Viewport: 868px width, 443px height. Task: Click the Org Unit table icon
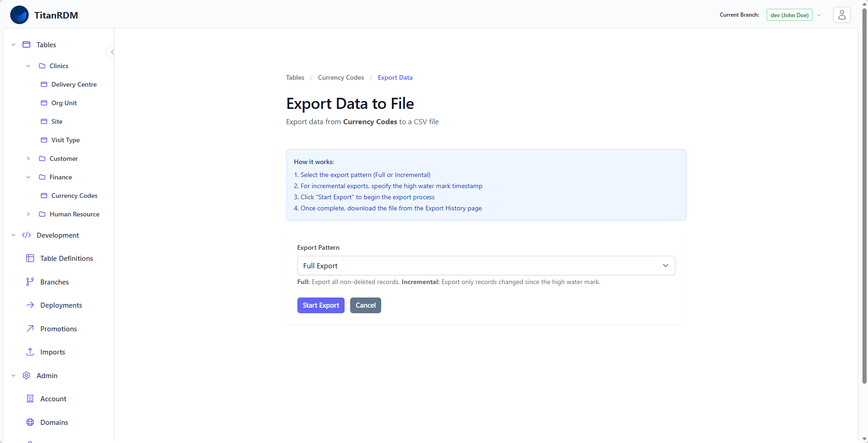point(44,103)
